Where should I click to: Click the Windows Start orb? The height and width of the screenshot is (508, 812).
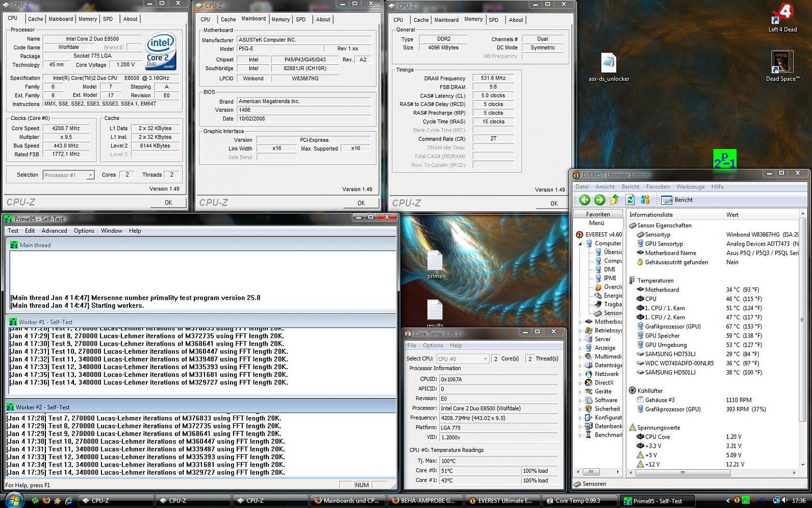coord(14,500)
